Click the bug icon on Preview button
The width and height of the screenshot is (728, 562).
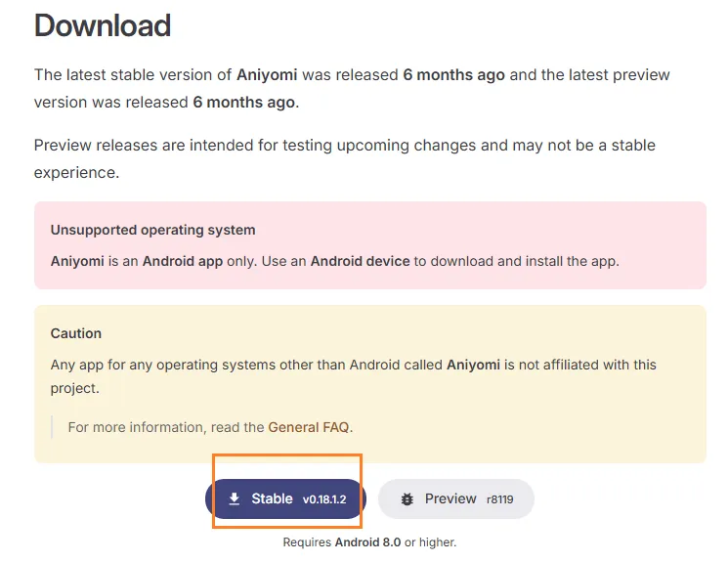[407, 499]
